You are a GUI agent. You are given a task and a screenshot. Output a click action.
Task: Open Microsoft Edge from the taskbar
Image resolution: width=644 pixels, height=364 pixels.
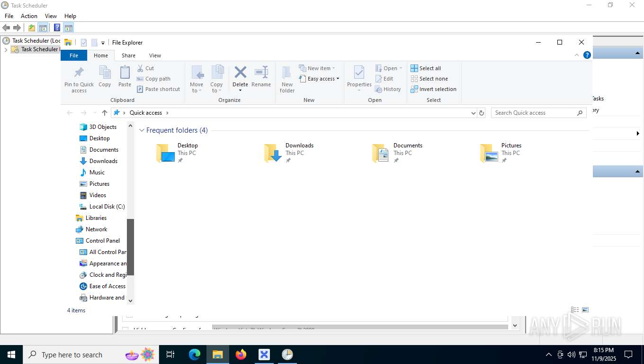tap(195, 355)
